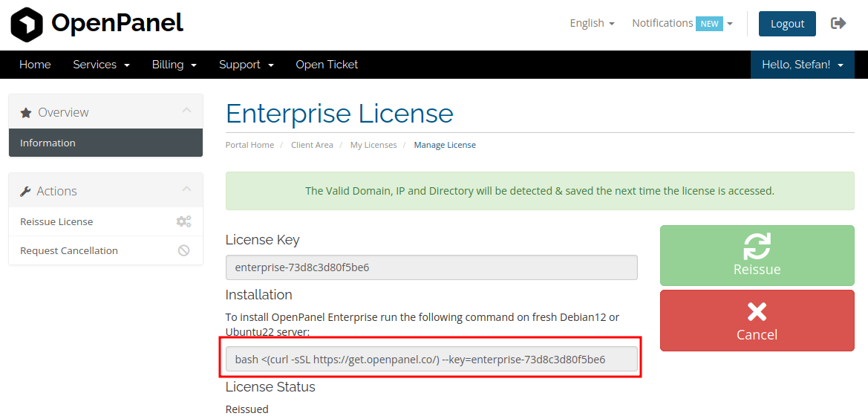The image size is (868, 419).
Task: Click the ban icon beside Request Cancellation
Action: point(183,250)
